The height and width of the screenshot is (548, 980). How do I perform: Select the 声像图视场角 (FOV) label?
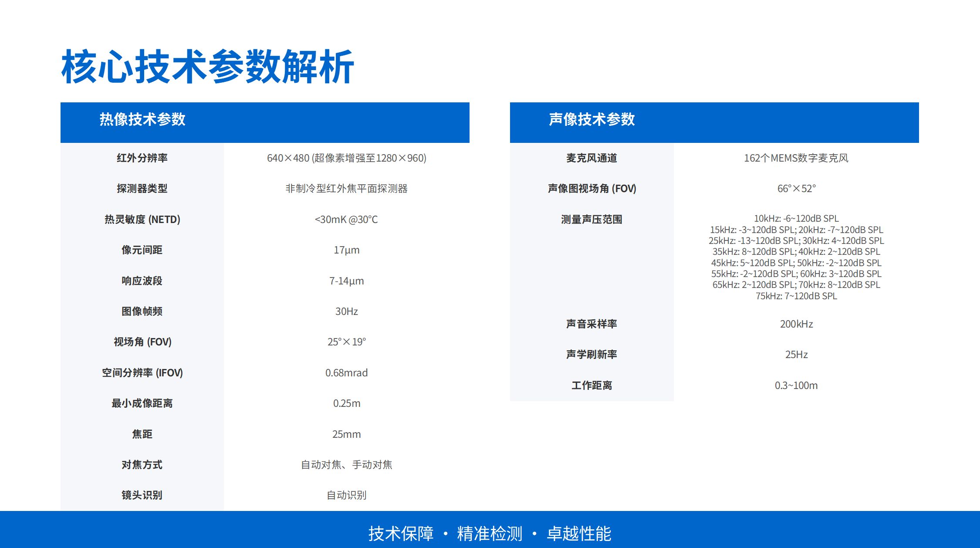coord(591,189)
